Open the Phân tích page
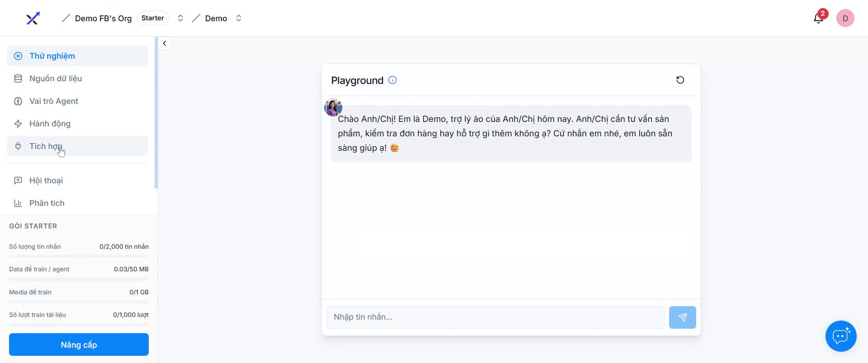Viewport: 868px width, 363px height. 77,203
